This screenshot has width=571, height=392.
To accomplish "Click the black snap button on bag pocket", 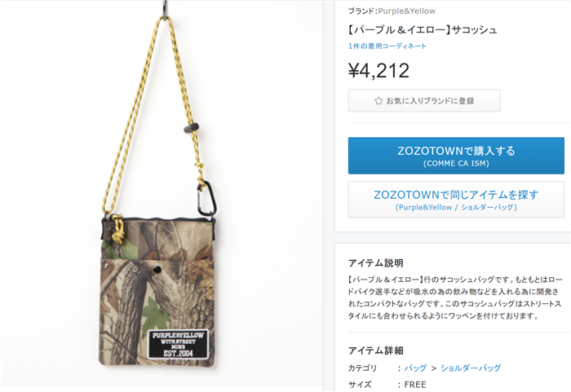I will (x=157, y=269).
